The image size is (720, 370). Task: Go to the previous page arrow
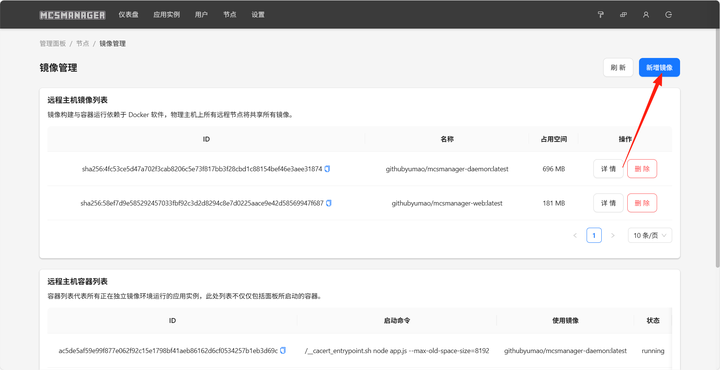point(575,235)
